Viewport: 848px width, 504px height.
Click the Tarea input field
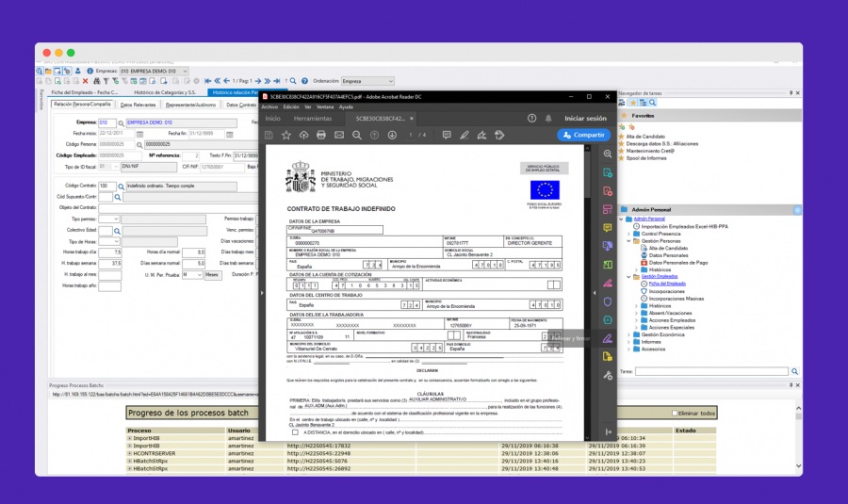pos(711,371)
